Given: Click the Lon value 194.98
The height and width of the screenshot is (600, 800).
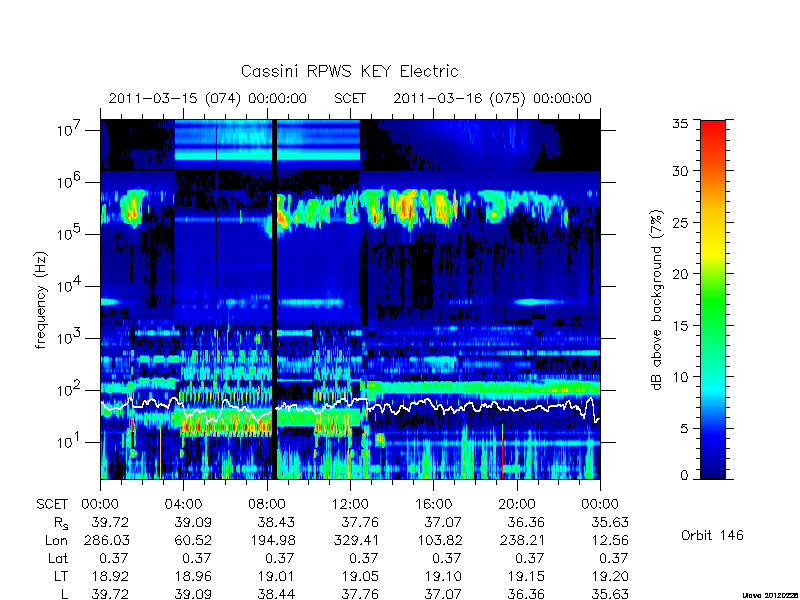Looking at the screenshot, I should coord(272,540).
